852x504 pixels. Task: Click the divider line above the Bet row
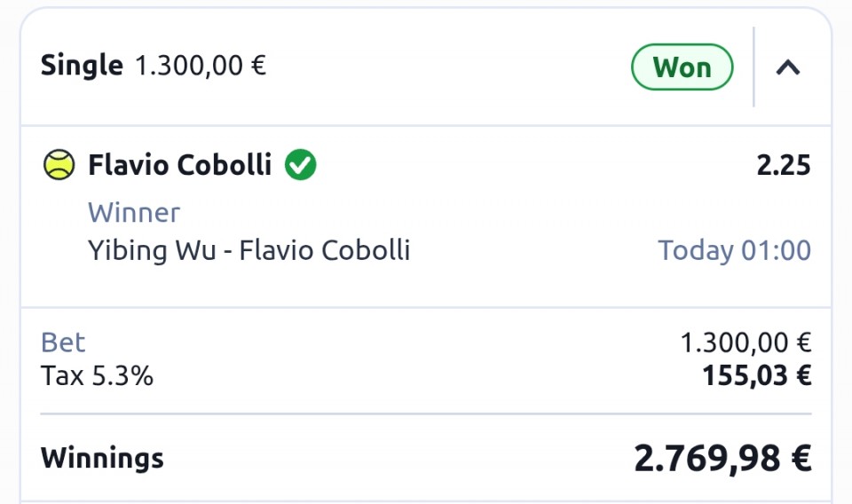(426, 308)
